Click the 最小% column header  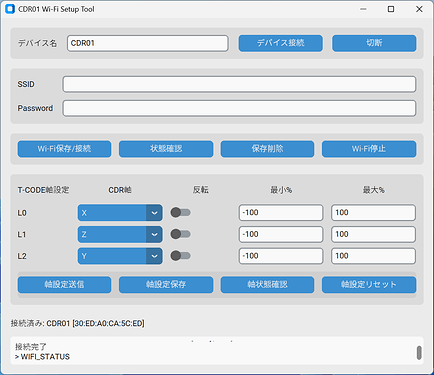(281, 190)
